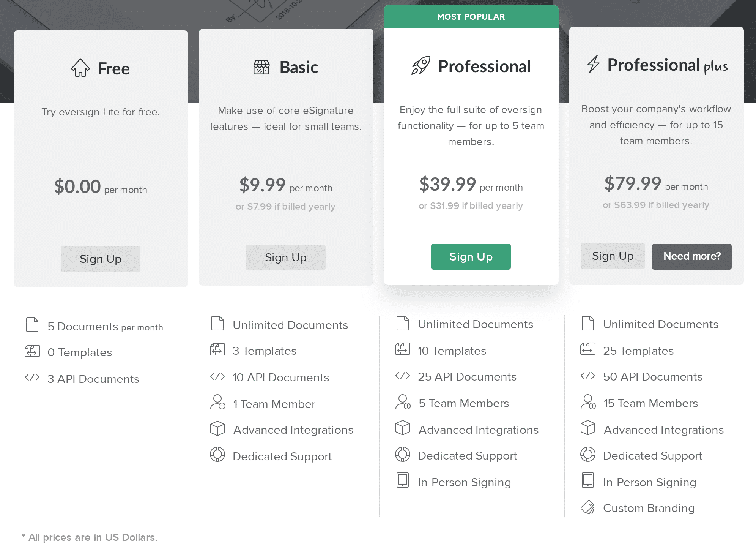Click the templates icon beside 10 Templates

pyautogui.click(x=402, y=349)
